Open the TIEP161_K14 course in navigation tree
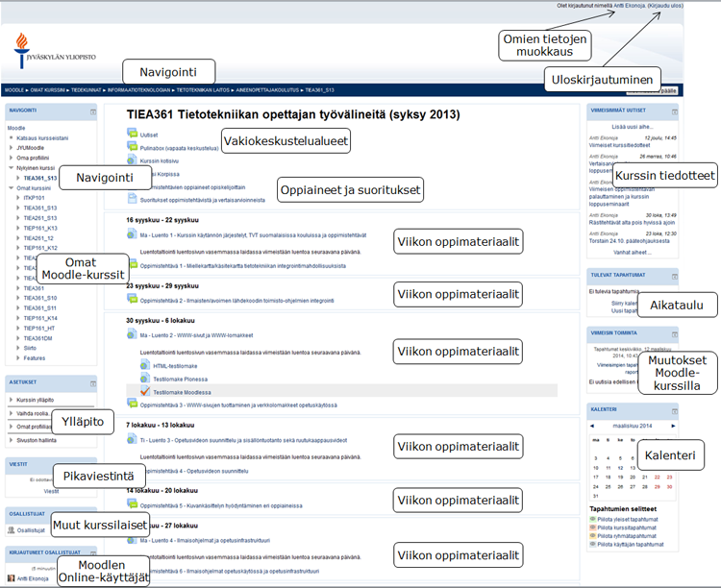 [x=40, y=318]
